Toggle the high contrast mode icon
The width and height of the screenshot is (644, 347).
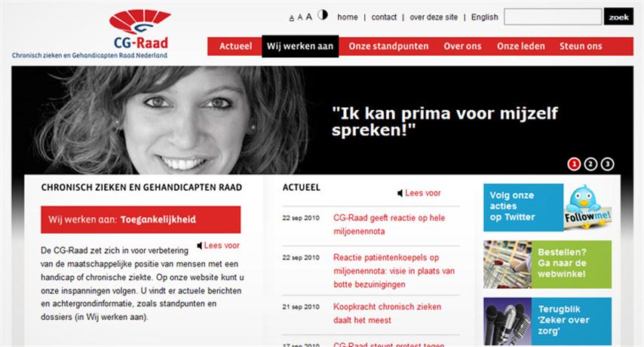pyautogui.click(x=323, y=15)
